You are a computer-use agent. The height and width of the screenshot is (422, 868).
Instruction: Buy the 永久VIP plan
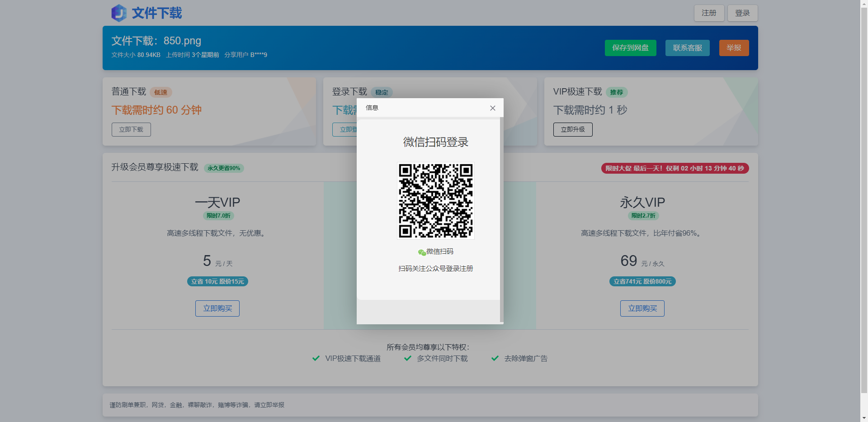(642, 308)
